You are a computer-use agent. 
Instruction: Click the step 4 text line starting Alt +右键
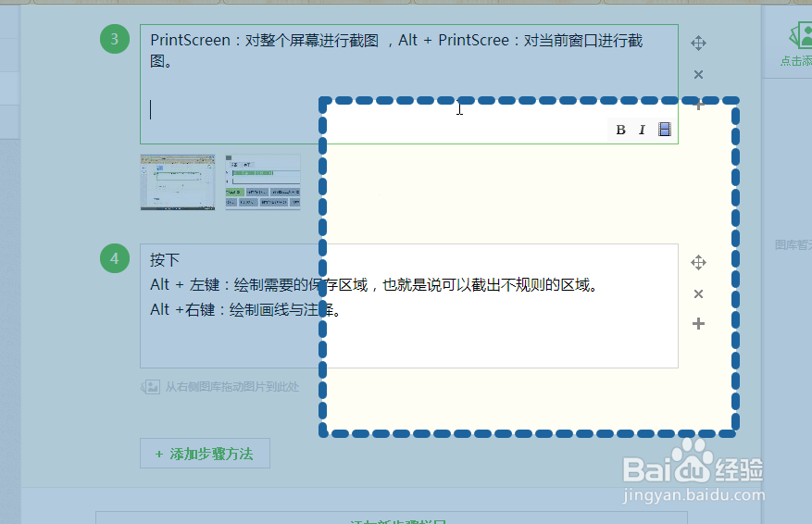tap(245, 309)
